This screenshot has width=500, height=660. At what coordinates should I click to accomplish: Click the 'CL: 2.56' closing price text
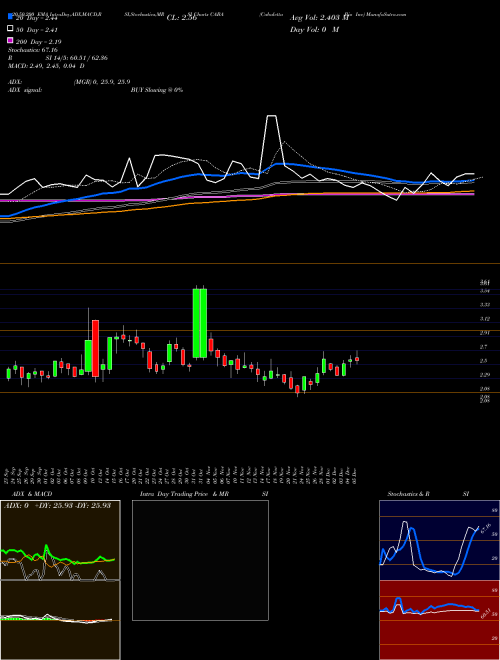[182, 18]
